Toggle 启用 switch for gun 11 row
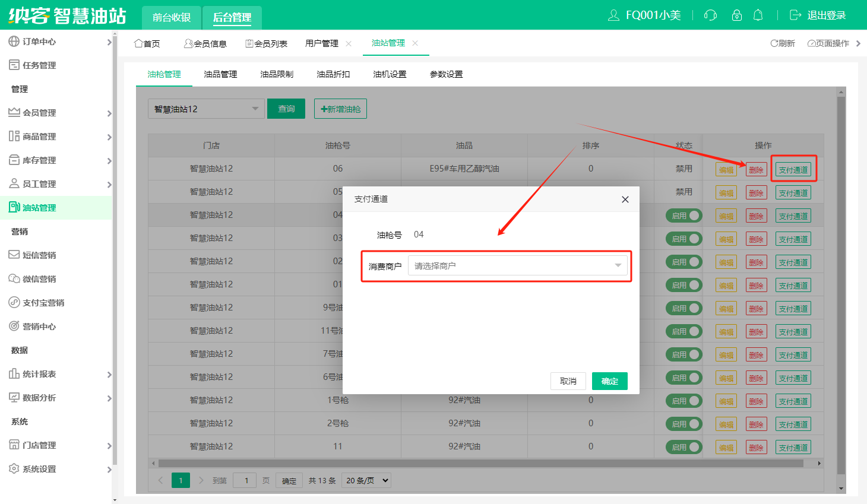This screenshot has width=867, height=504. 684,447
